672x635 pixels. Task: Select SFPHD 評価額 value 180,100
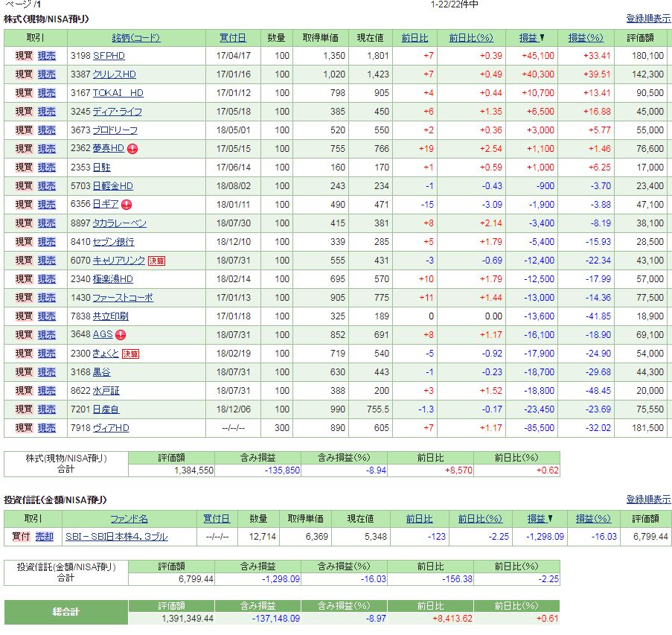coord(647,56)
